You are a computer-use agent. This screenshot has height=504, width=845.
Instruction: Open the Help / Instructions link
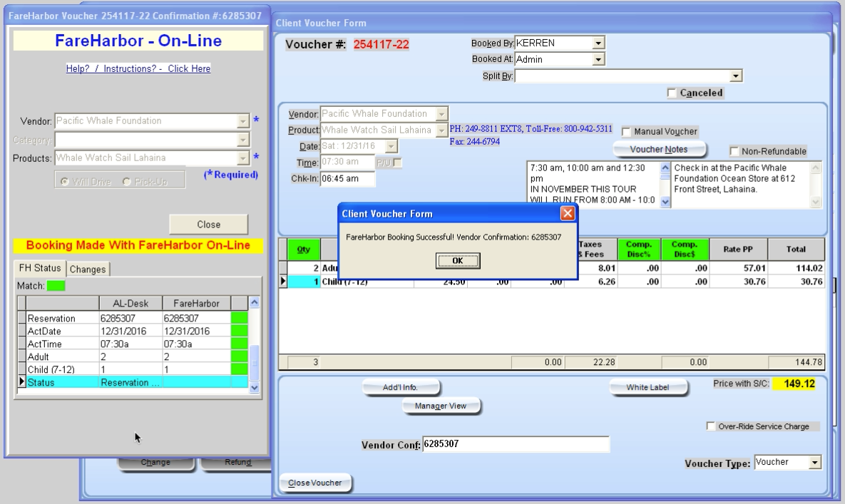click(x=138, y=69)
